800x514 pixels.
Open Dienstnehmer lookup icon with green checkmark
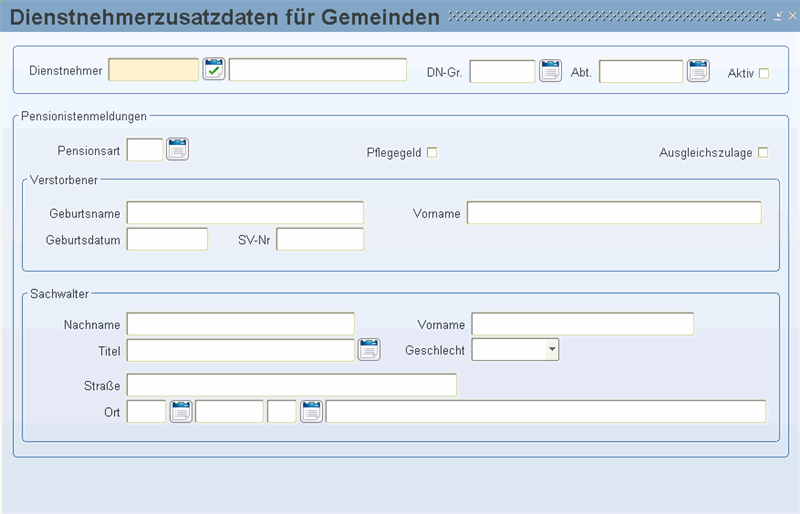point(214,69)
